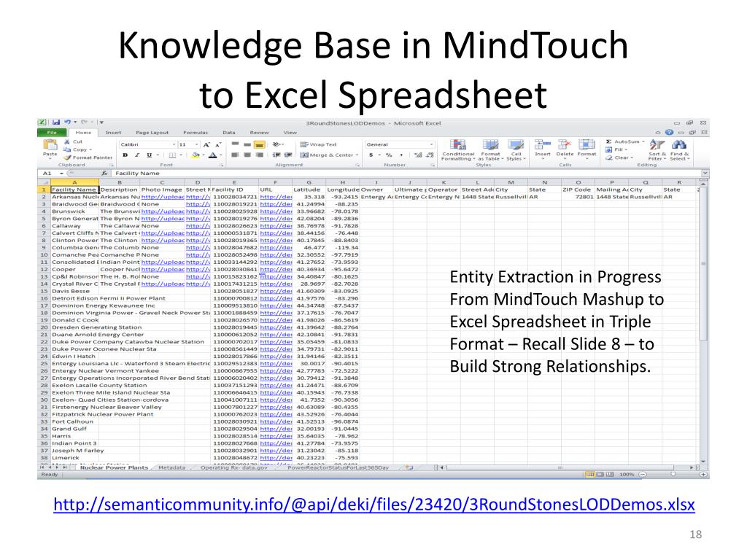Toggle Italic formatting

point(137,155)
